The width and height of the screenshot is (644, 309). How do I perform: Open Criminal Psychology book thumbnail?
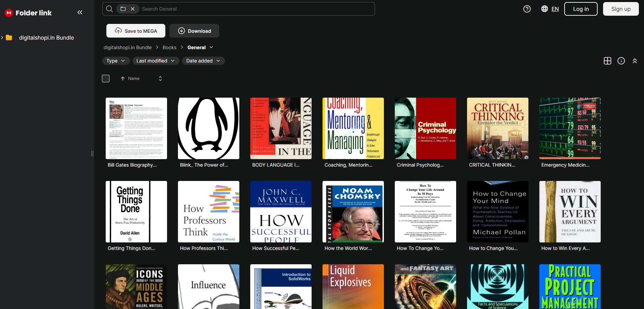(425, 128)
